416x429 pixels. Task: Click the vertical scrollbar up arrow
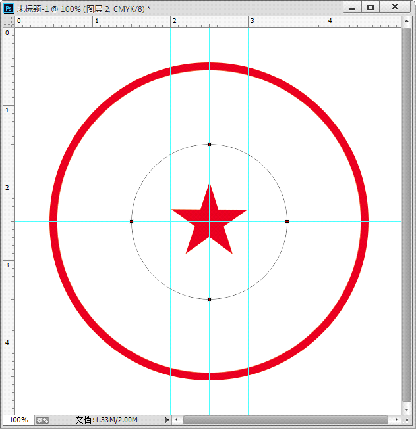(x=406, y=21)
